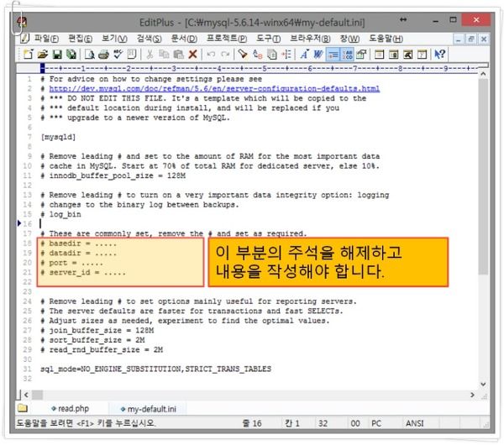Screen dimensions: 504x445
Task: Open the MySQL configuration defaults hyperlink
Action: [x=214, y=89]
